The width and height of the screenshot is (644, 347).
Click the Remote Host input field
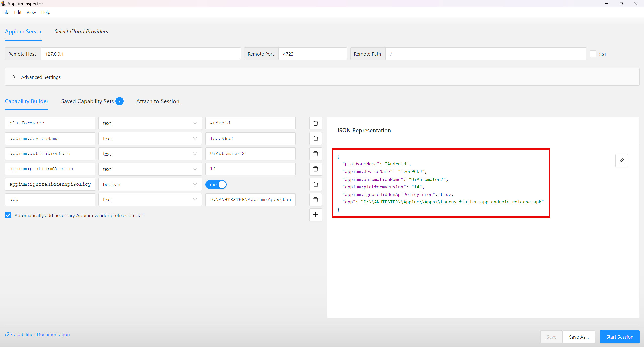point(141,54)
